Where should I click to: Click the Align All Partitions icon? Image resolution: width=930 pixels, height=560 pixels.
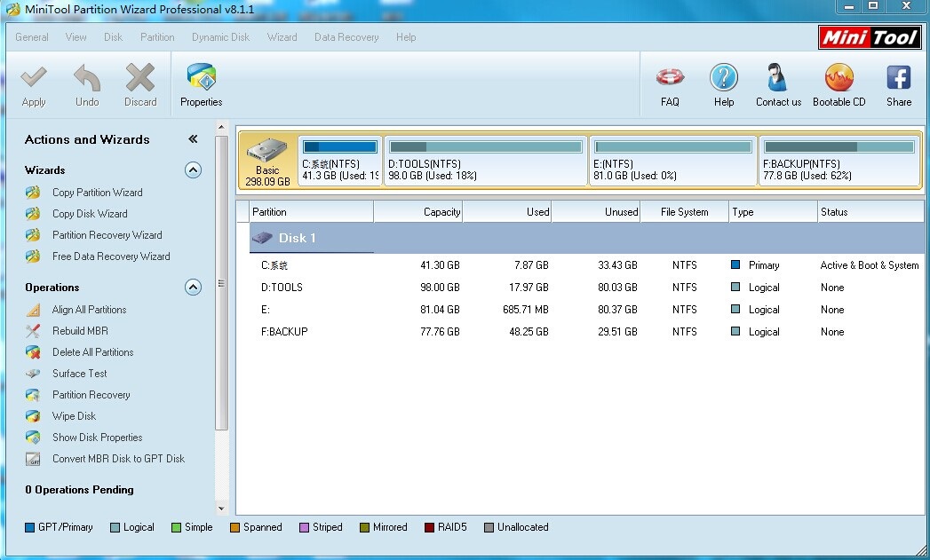(x=33, y=310)
